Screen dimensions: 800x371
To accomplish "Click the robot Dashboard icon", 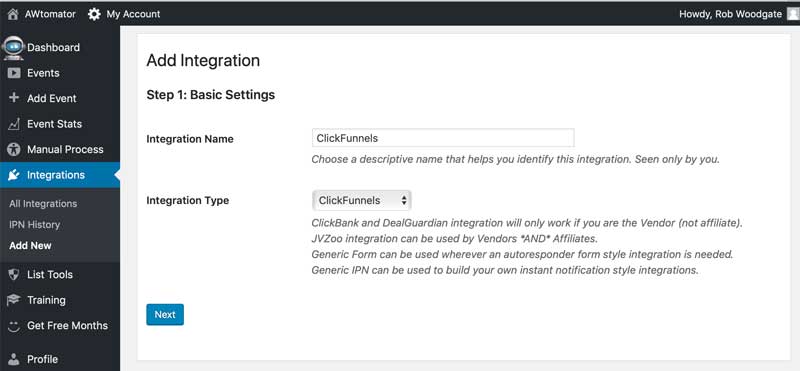I will (13, 47).
